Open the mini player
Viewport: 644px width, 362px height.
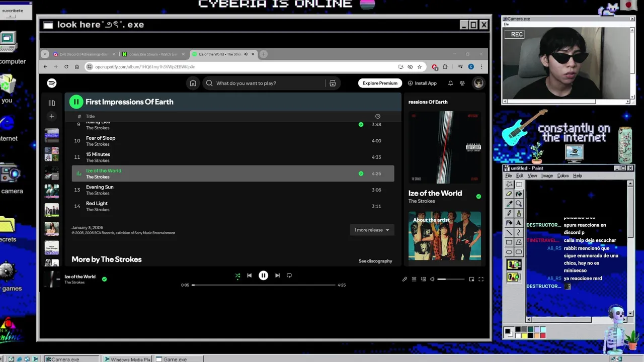point(471,279)
